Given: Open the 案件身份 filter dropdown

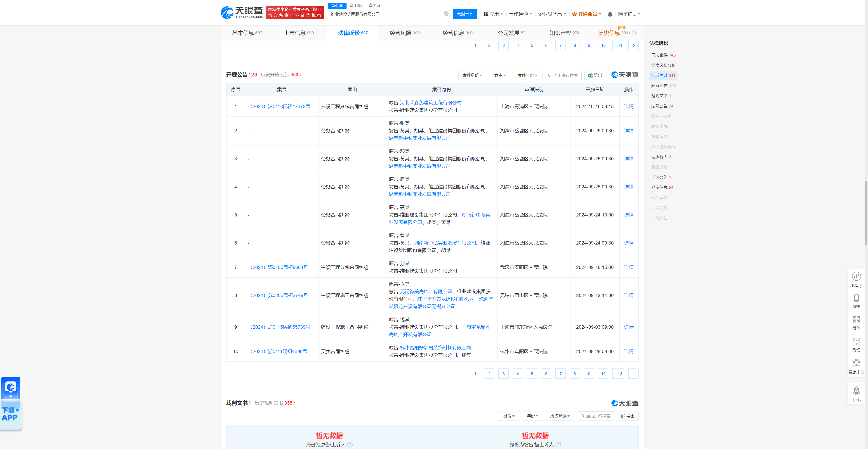Looking at the screenshot, I should [472, 75].
